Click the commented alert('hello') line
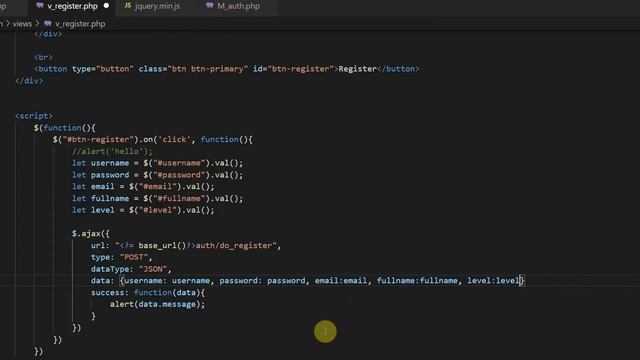The height and width of the screenshot is (360, 640). [x=112, y=152]
